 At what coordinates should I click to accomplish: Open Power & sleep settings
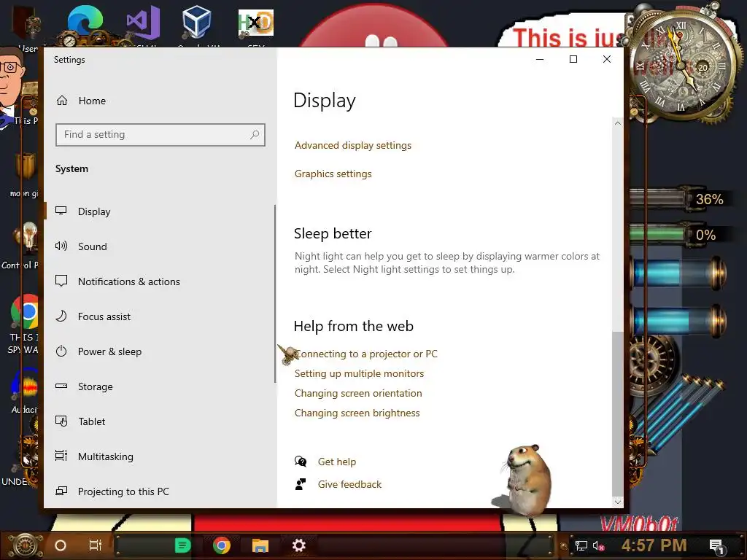tap(160, 351)
